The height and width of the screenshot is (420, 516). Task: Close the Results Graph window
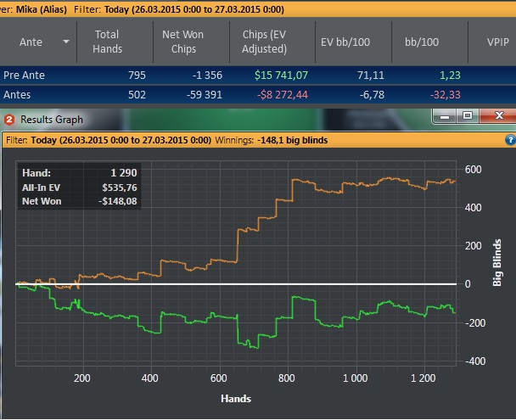498,116
